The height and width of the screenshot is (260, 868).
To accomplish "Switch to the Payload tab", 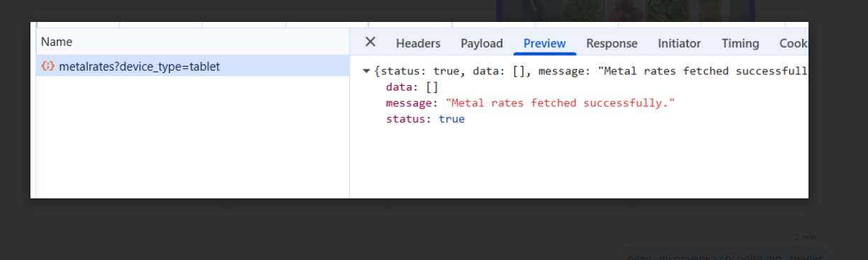I will 482,43.
